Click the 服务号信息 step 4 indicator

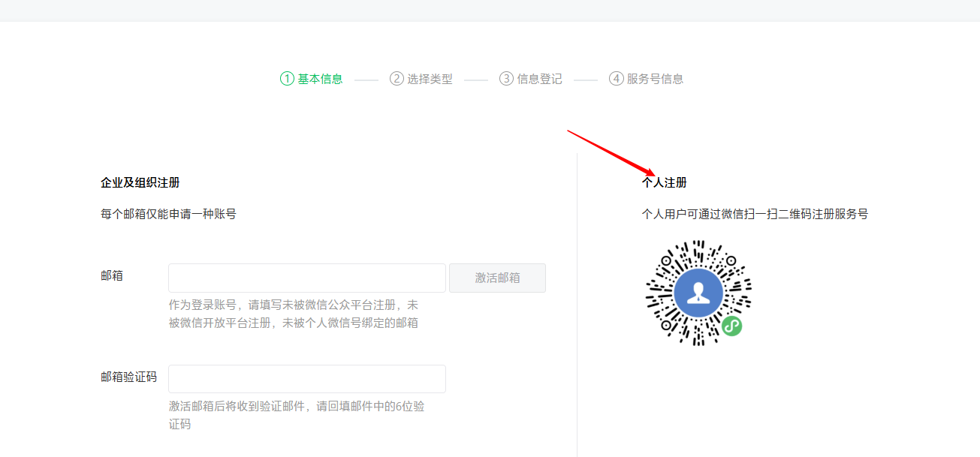647,79
